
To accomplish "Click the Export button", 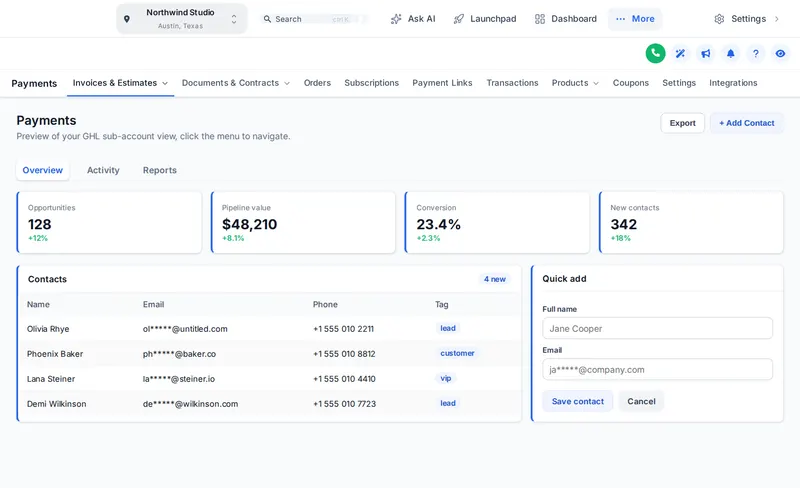I will (683, 123).
